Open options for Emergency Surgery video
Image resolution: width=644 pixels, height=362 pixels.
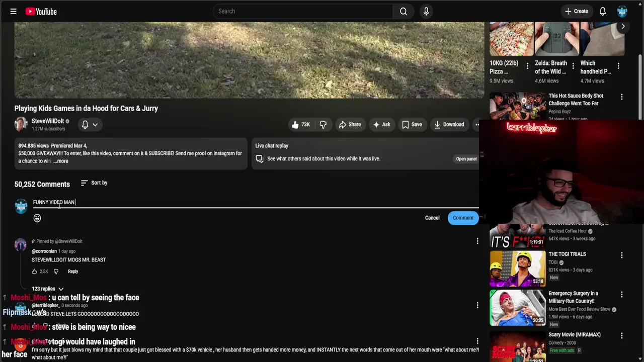pyautogui.click(x=621, y=294)
